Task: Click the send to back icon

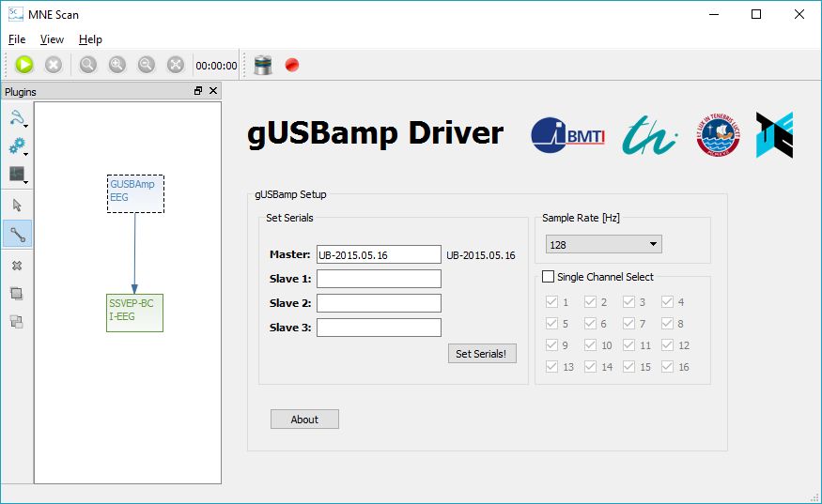Action: point(17,322)
